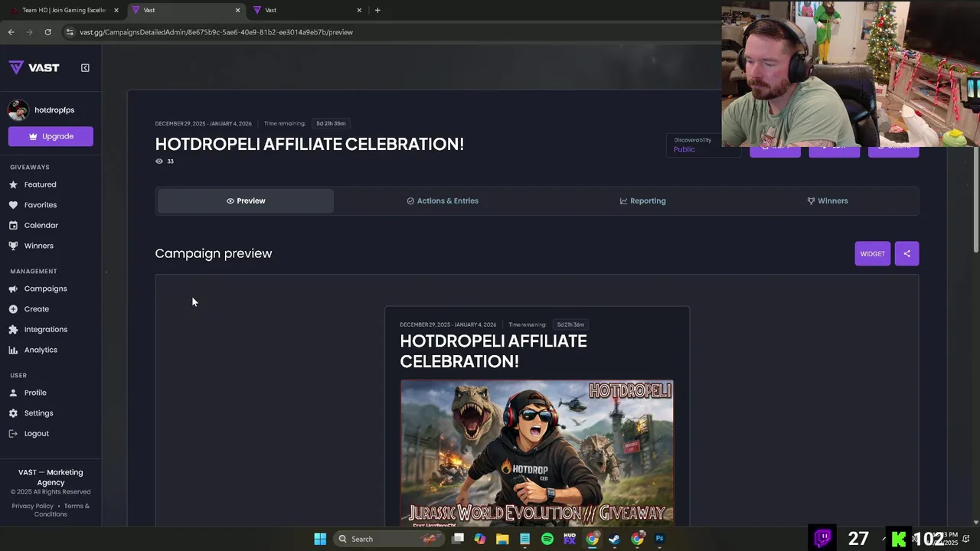The image size is (980, 551).
Task: Click browser back arrow
Action: 11,32
